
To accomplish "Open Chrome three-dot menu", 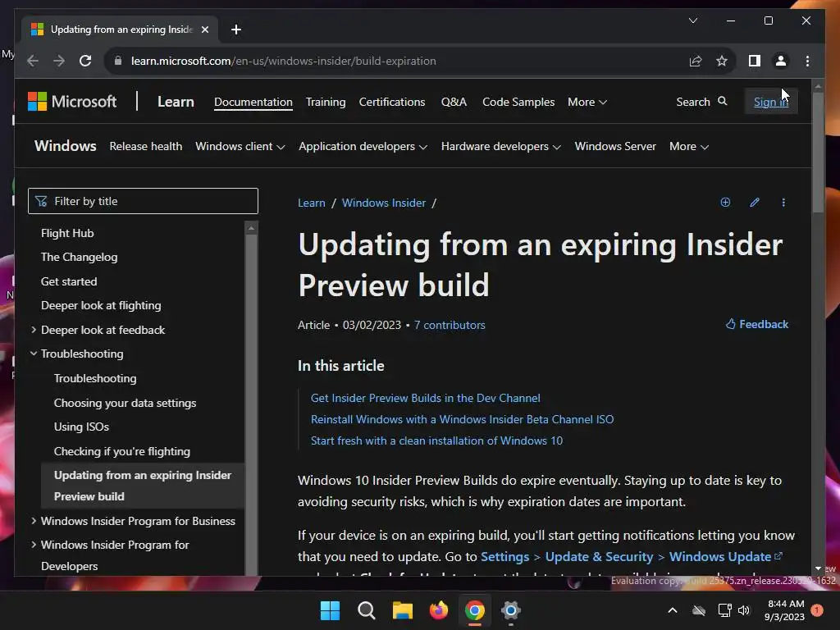I will pos(807,61).
